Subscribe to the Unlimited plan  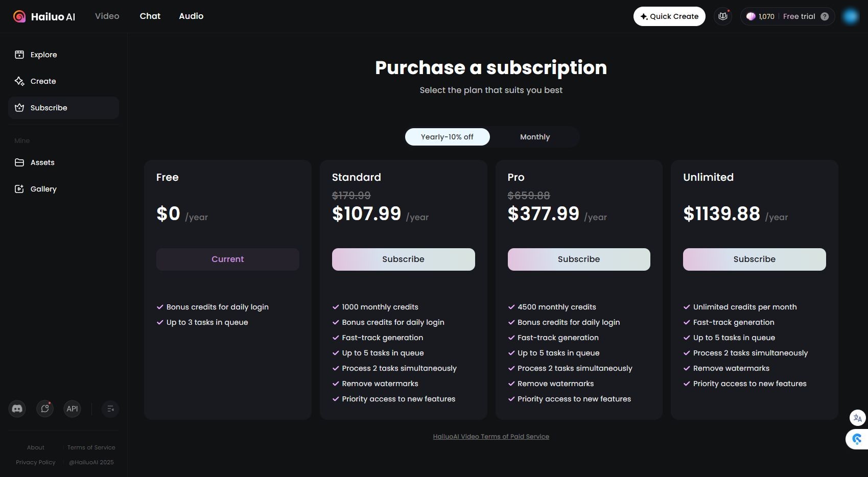pos(754,259)
